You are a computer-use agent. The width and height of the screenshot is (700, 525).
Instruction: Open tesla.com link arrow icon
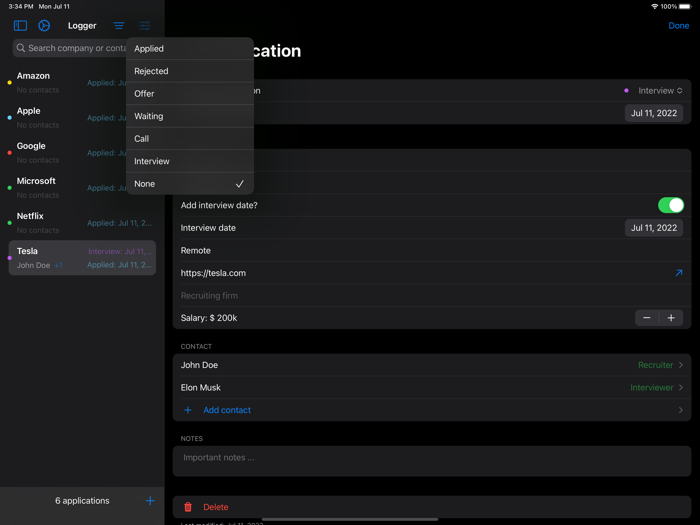pyautogui.click(x=679, y=273)
